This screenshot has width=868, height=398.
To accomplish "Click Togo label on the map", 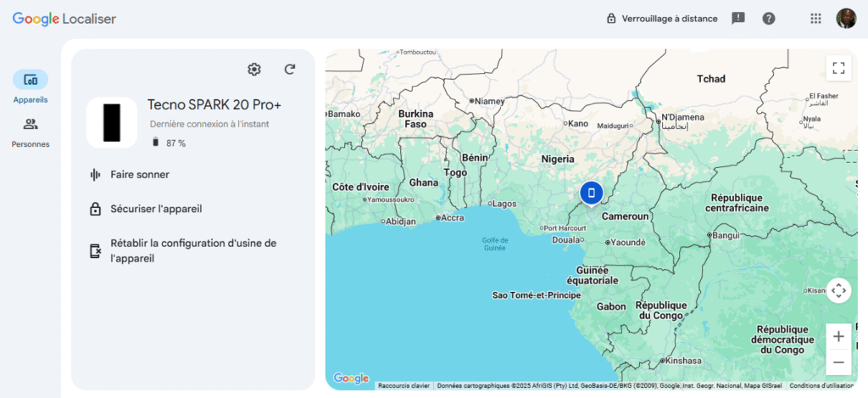I will pyautogui.click(x=455, y=172).
